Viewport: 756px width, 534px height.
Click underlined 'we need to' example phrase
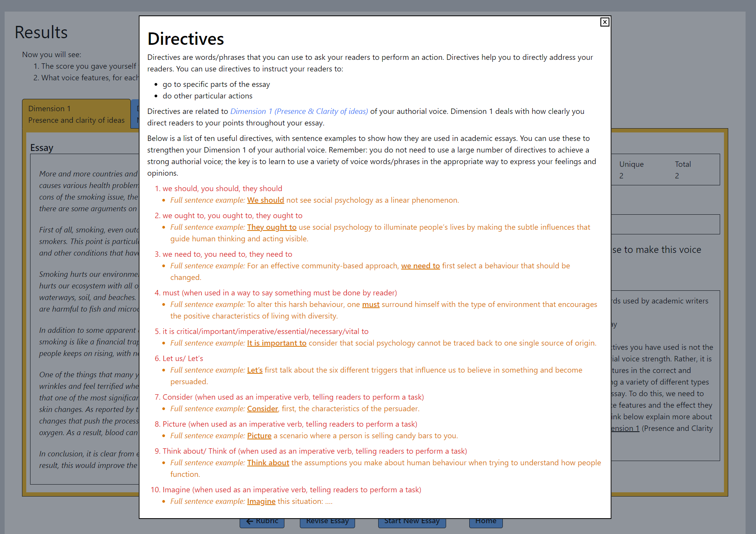pos(420,266)
